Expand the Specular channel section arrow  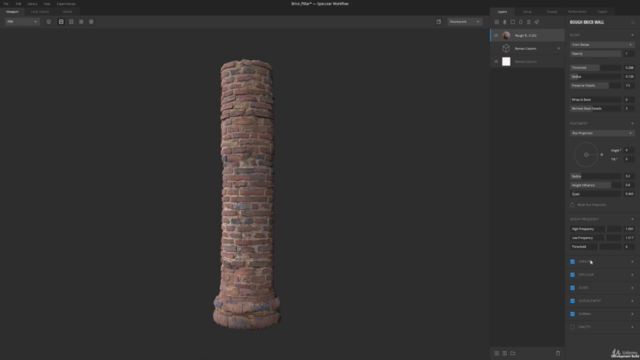click(x=632, y=275)
